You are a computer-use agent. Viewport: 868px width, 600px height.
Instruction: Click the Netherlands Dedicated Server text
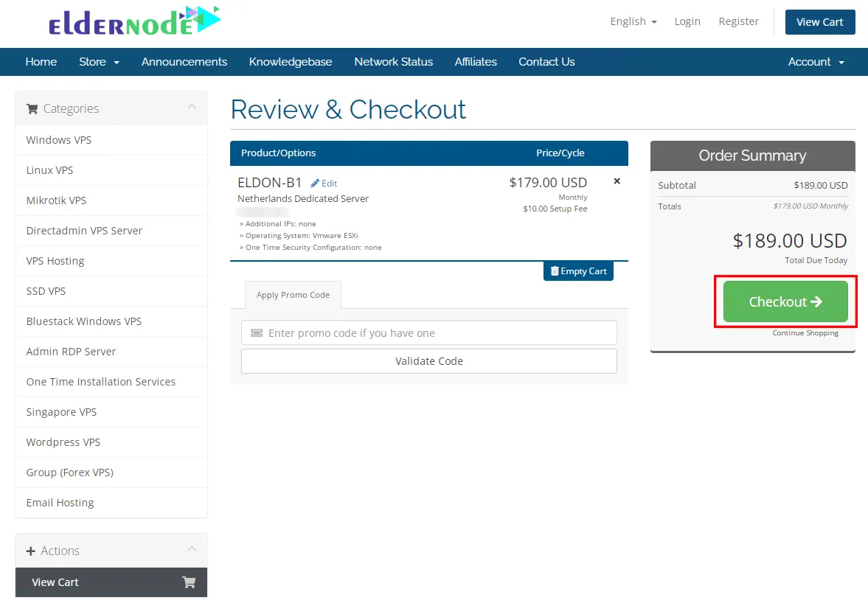pyautogui.click(x=303, y=199)
